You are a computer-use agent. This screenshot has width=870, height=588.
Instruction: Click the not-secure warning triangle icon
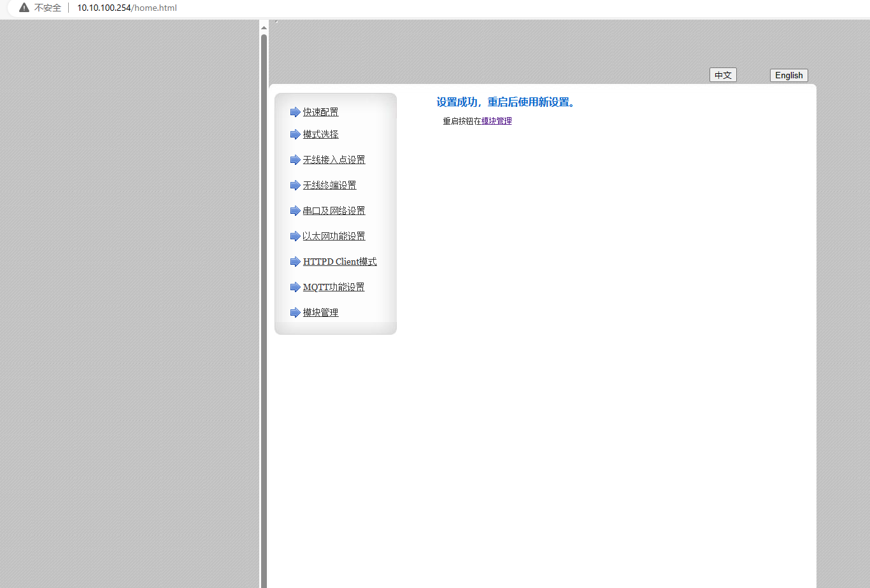[24, 8]
